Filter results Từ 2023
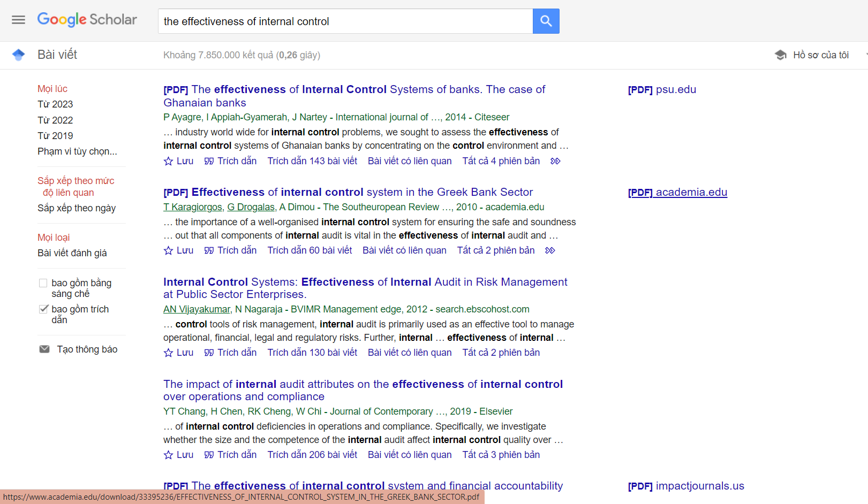Screen dimensions: 868x504 (55, 104)
